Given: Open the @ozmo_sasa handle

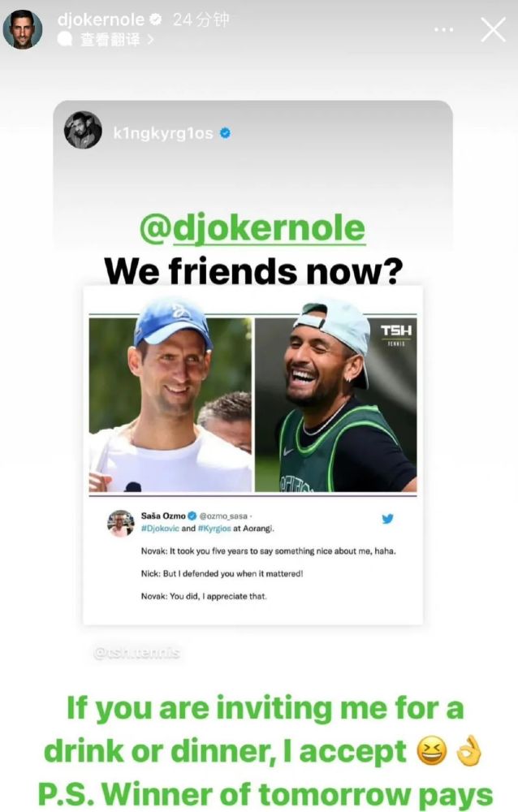Looking at the screenshot, I should pyautogui.click(x=223, y=516).
